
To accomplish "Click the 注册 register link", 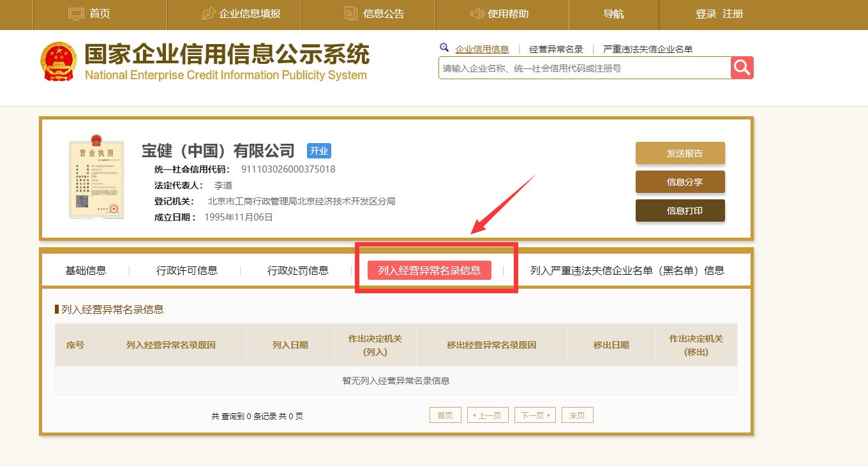I will point(733,14).
